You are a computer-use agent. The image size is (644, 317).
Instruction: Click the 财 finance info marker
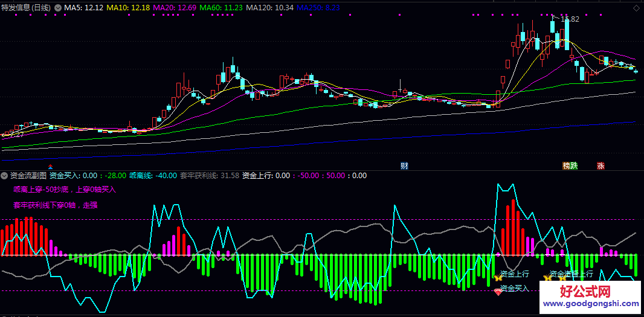(x=404, y=165)
